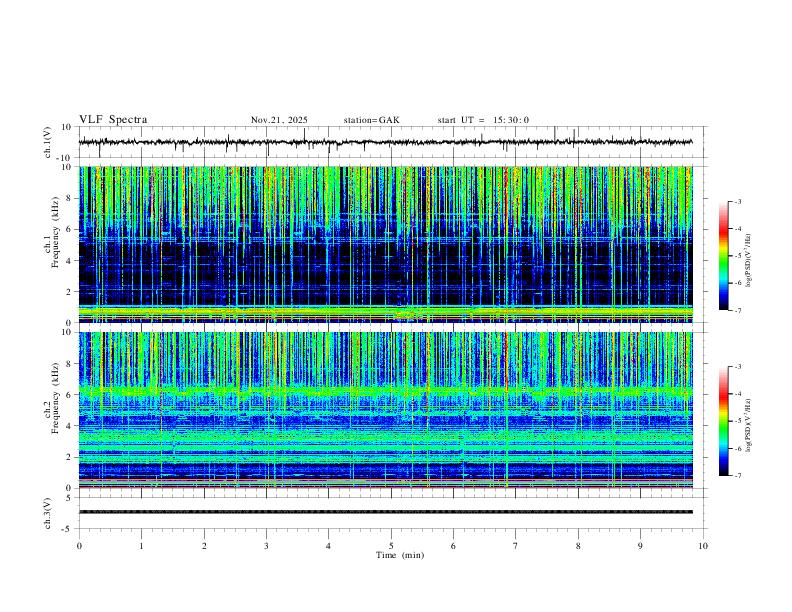Screen dimensions: 792x612
Task: Click the 1 kHz bright band in ch.1
Action: (386, 312)
